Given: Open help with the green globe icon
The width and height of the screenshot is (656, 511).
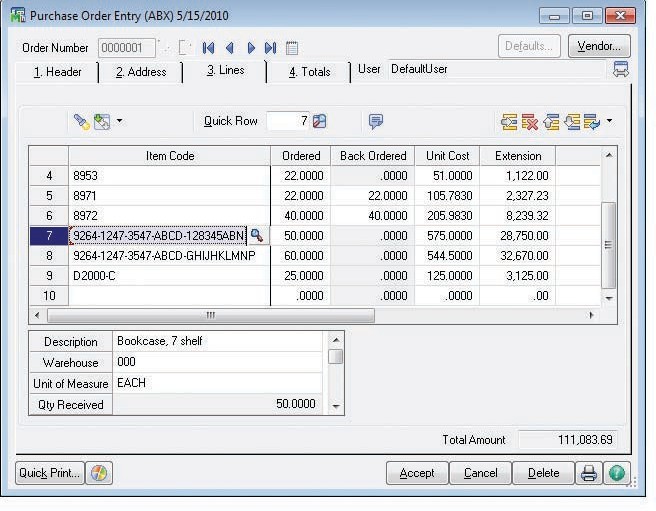Looking at the screenshot, I should coord(617,473).
